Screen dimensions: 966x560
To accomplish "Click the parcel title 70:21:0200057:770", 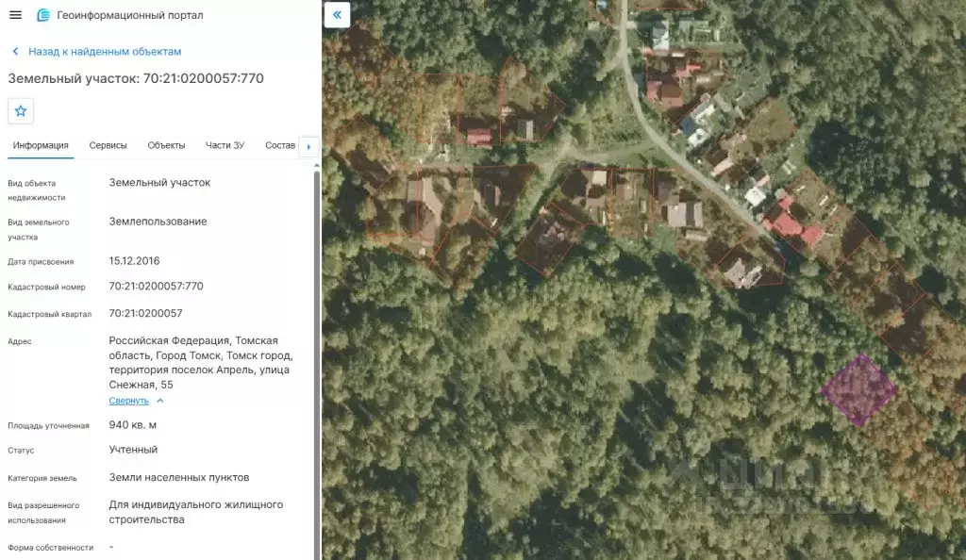I will 204,78.
